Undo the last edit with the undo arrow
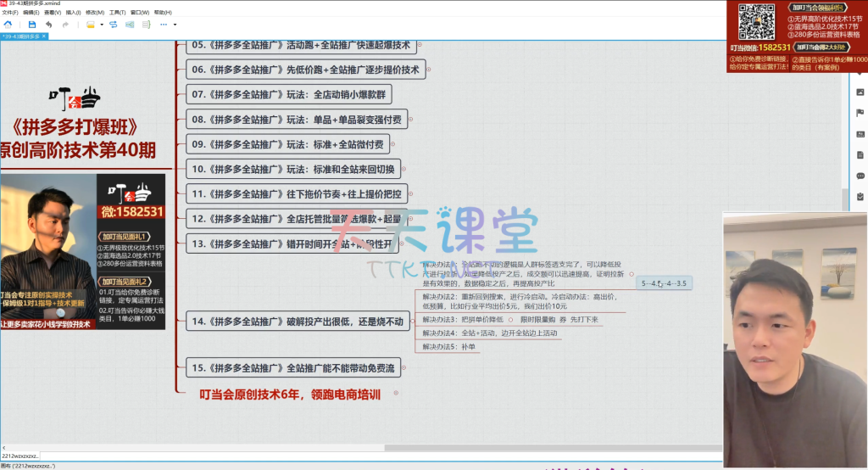868x470 pixels. point(49,25)
